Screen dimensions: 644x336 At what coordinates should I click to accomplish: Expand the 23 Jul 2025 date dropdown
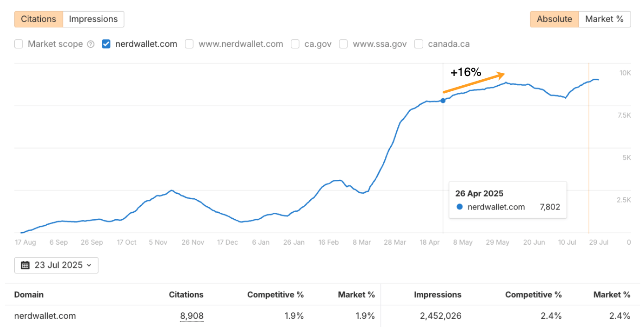56,265
